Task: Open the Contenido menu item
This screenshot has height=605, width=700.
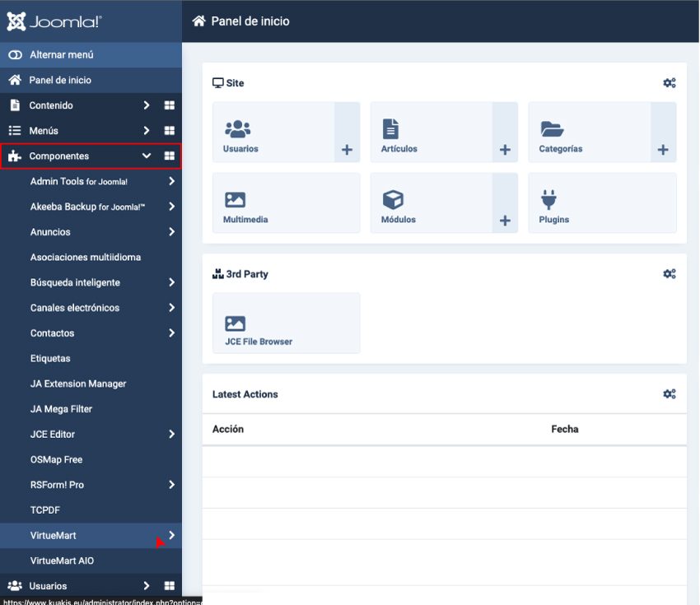Action: (51, 105)
